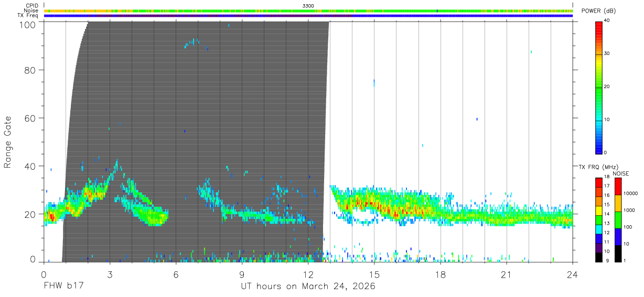Viewport: 644px width, 297px height.
Task: Click the CPID label
Action: [33, 6]
